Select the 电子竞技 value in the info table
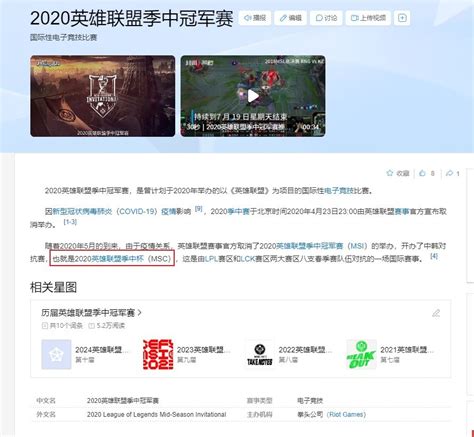 310,400
